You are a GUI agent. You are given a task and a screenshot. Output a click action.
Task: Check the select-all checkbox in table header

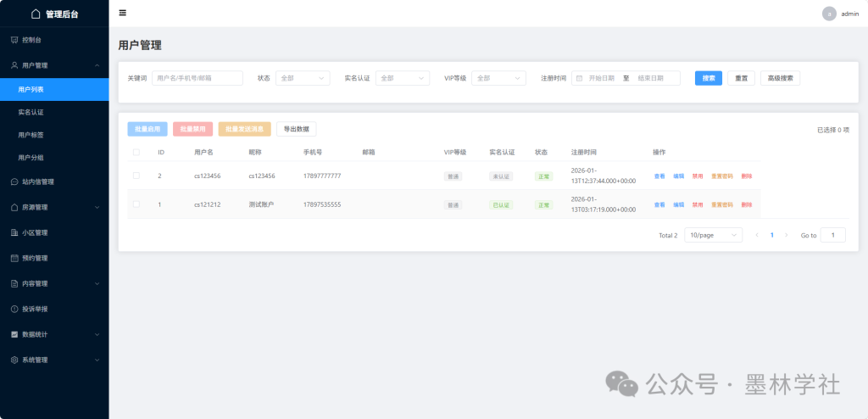click(x=136, y=153)
